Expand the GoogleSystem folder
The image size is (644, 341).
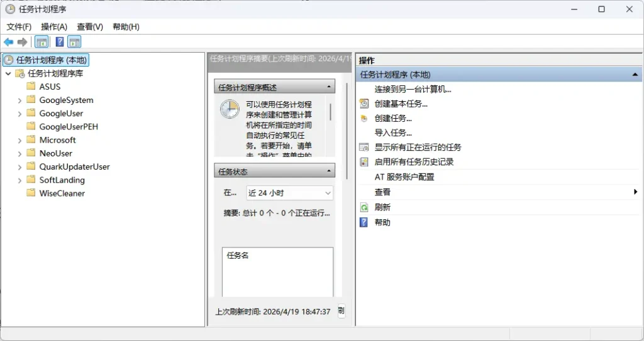pos(19,100)
